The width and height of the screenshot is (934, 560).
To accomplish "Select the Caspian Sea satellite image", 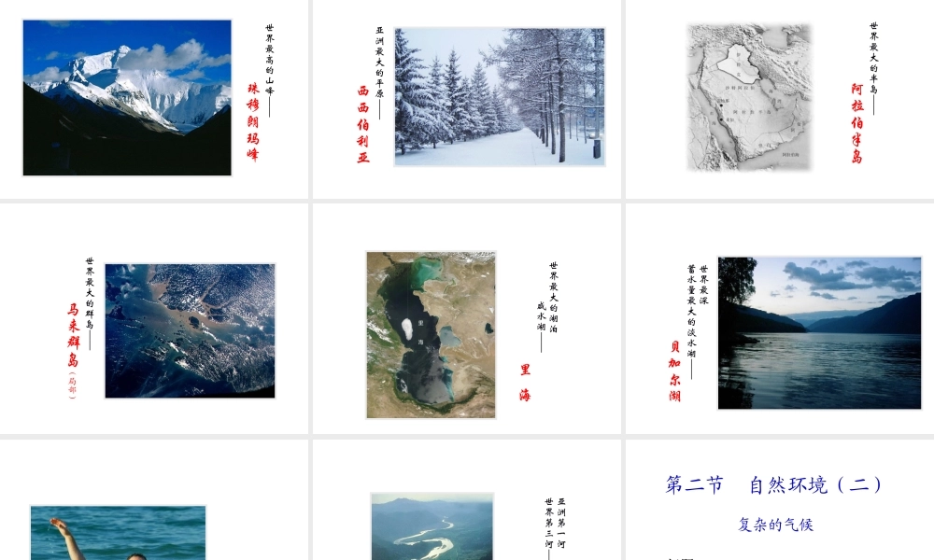I will point(431,335).
